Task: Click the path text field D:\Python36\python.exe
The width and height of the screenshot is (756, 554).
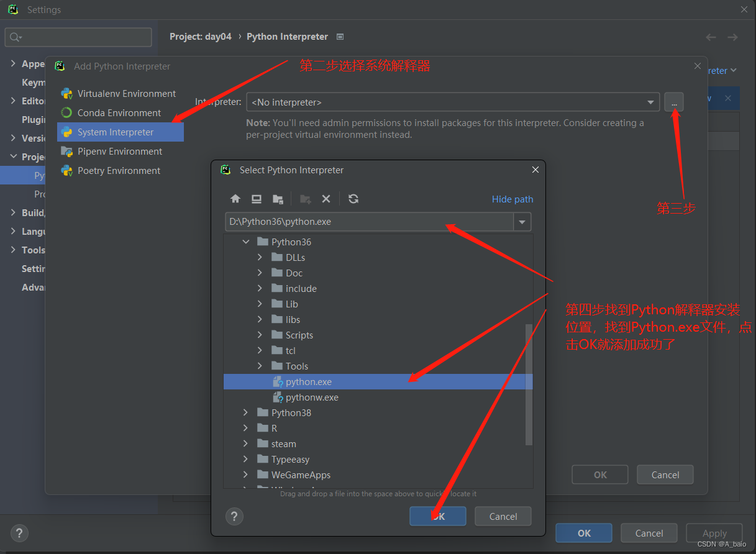Action: (x=370, y=222)
